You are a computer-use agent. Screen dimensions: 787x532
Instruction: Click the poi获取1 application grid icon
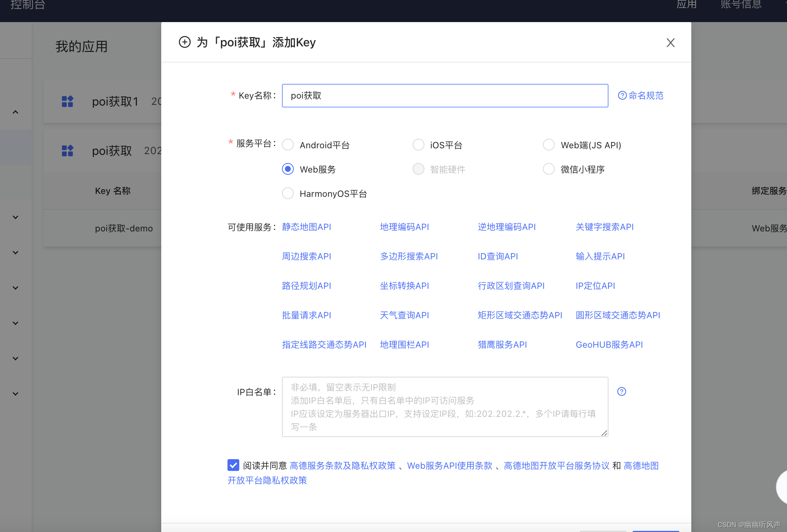[67, 102]
